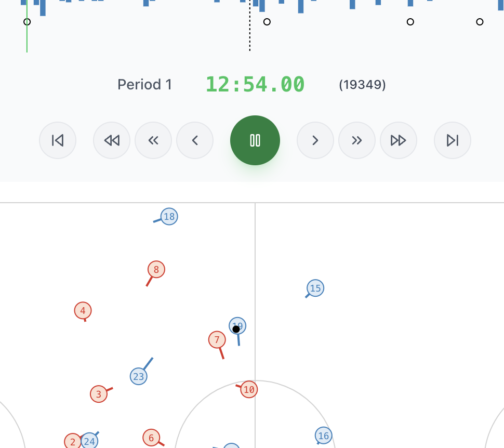Fast forward with the double triangle right button
This screenshot has height=448, width=504.
coord(398,140)
